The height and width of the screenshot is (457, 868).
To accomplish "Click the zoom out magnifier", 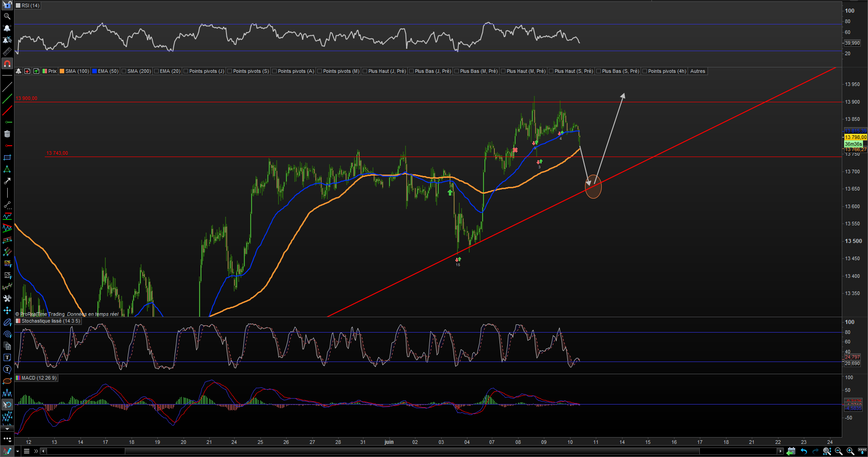I will (839, 451).
